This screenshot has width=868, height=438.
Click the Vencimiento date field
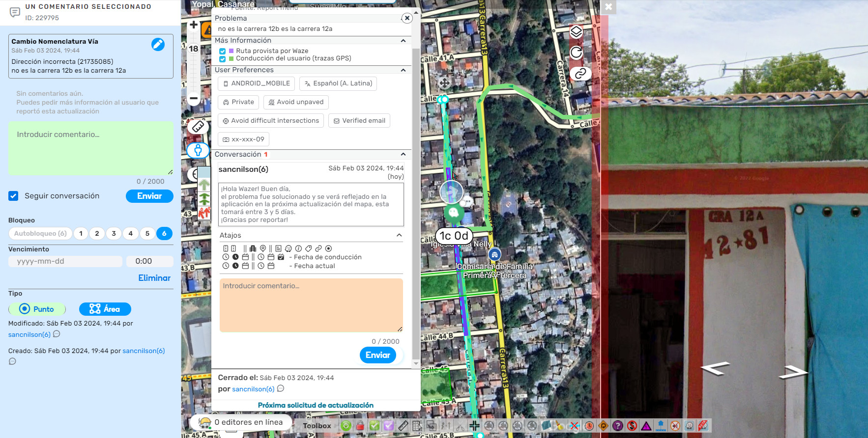tap(65, 261)
